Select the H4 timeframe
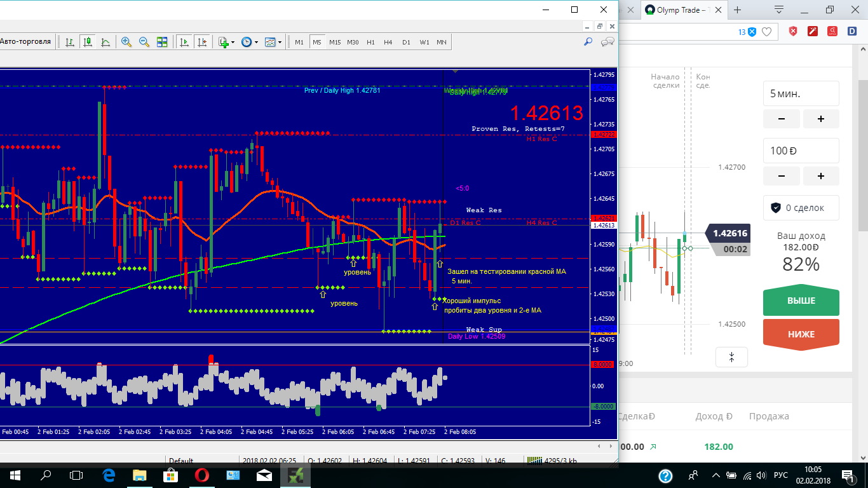This screenshot has width=868, height=488. click(x=388, y=42)
